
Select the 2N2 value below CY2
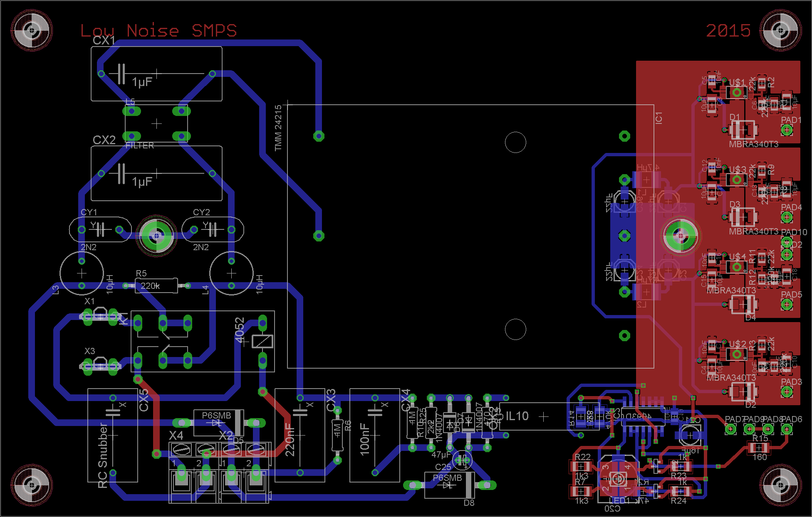click(201, 247)
